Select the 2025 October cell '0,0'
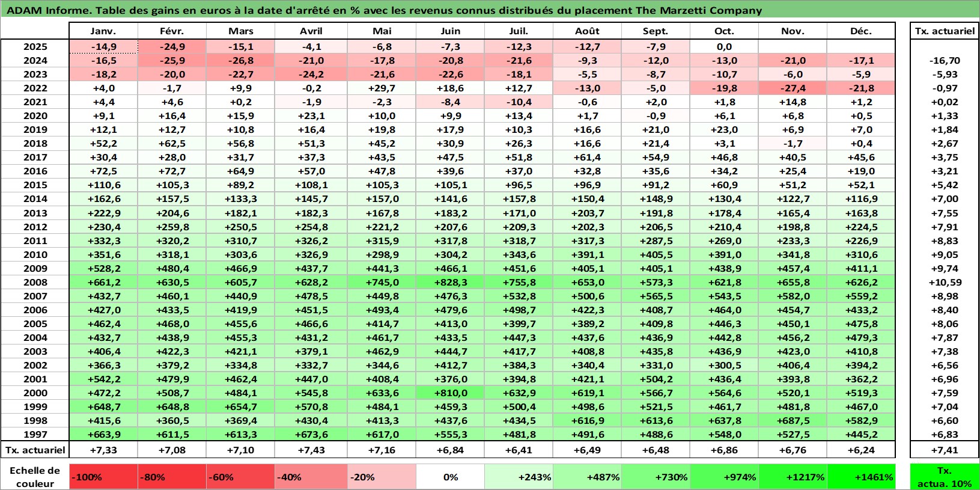980x490 pixels. point(724,46)
